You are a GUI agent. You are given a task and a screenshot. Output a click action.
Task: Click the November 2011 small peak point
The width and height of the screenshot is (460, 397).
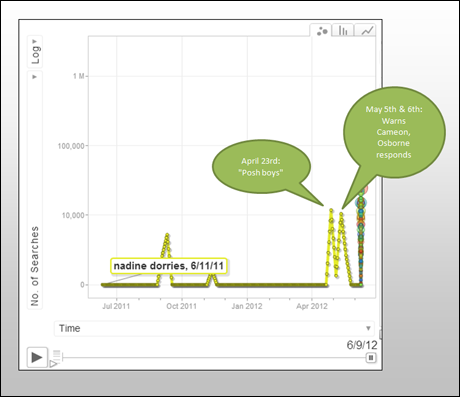click(x=212, y=274)
